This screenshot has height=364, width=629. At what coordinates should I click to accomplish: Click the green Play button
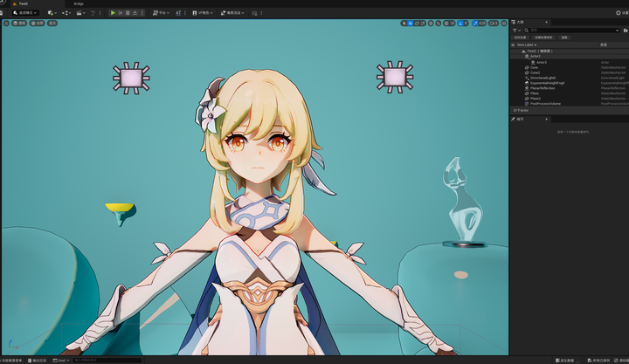[x=113, y=13]
